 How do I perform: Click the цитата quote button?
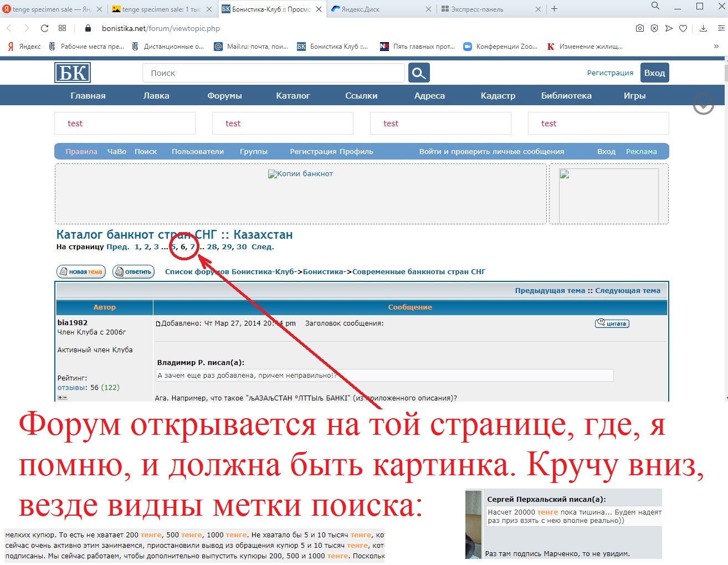click(612, 323)
